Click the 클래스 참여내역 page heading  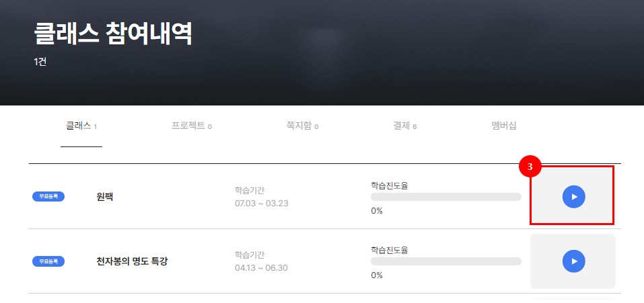click(113, 34)
